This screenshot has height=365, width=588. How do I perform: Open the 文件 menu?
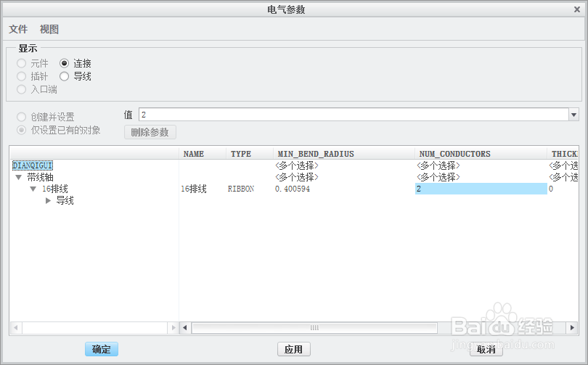pyautogui.click(x=18, y=29)
